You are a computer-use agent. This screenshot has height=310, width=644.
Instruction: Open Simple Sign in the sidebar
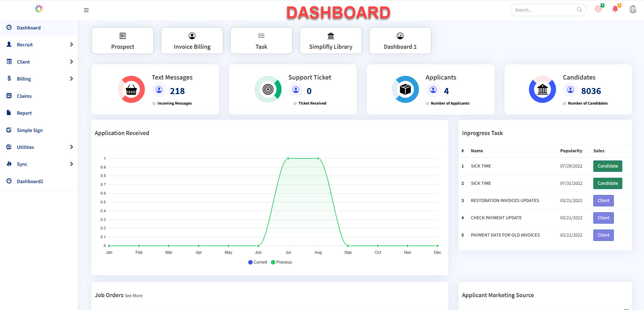(29, 130)
